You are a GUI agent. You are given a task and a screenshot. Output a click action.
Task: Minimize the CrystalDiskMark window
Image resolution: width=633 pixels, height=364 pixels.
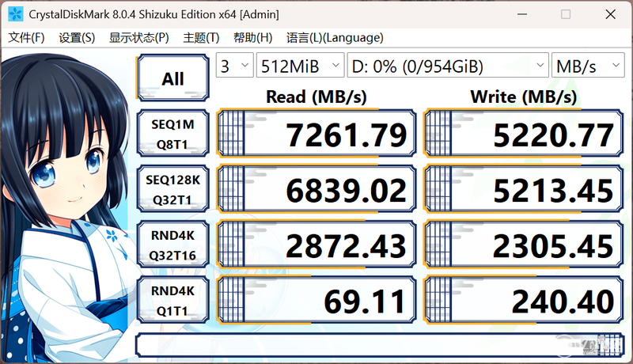coord(522,14)
